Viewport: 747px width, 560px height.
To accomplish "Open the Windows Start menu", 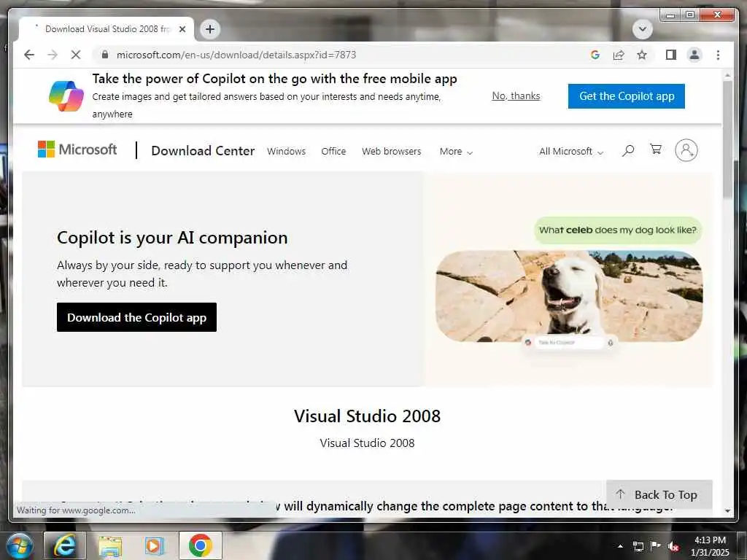I will coord(19,545).
